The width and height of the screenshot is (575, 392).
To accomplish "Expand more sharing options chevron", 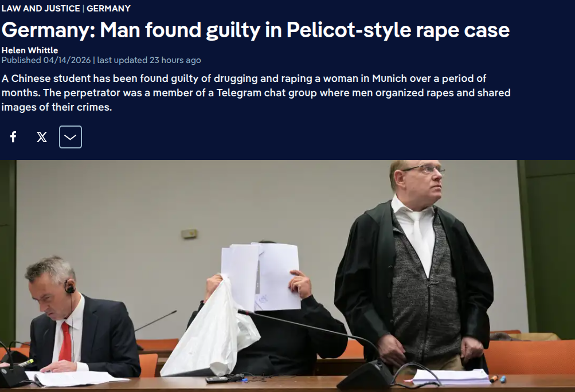I will (x=71, y=137).
